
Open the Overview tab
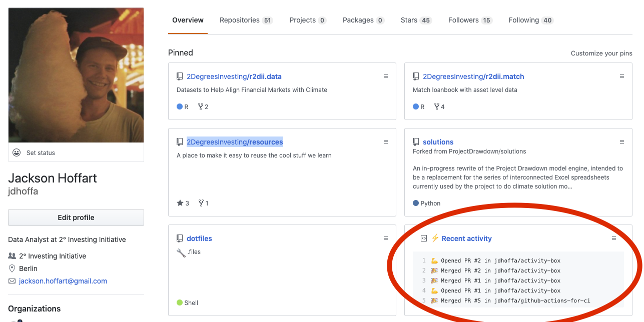pyautogui.click(x=188, y=20)
